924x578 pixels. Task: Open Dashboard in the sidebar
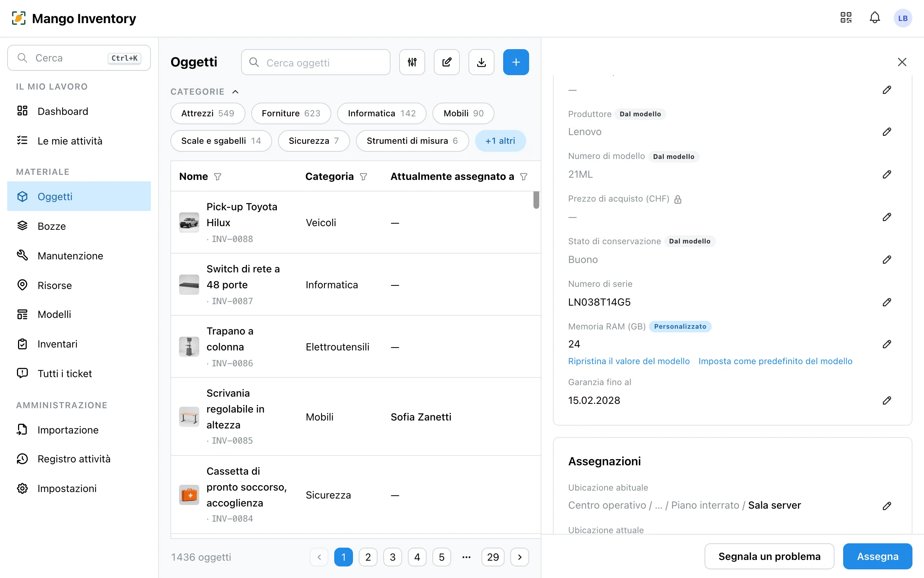[x=79, y=111]
